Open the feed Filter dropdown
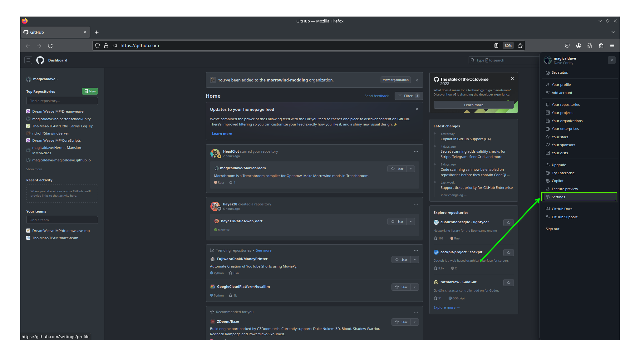This screenshot has width=640, height=364. [x=409, y=96]
